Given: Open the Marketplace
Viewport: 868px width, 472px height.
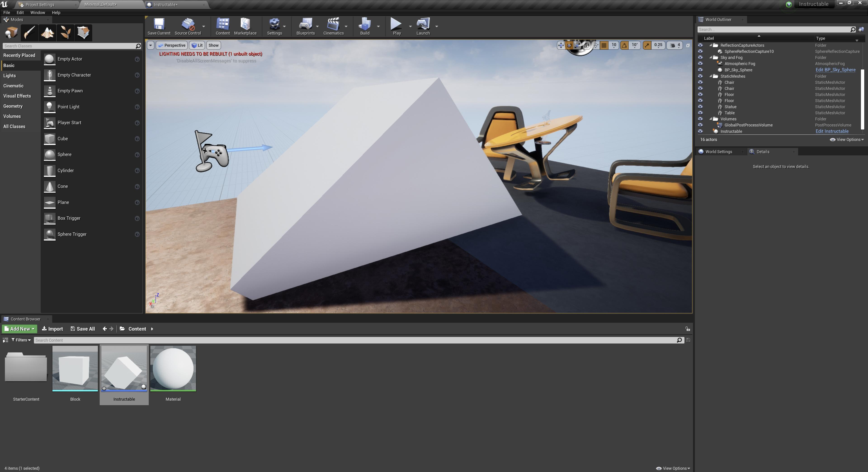Looking at the screenshot, I should pos(245,27).
